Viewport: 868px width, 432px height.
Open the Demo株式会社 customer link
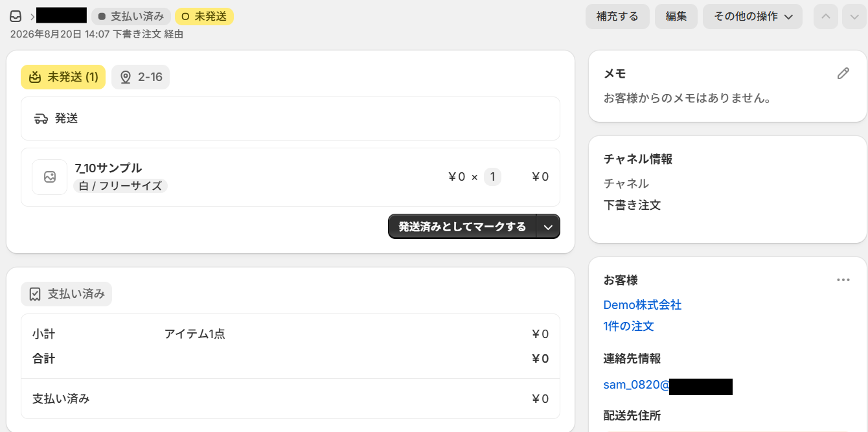[643, 304]
